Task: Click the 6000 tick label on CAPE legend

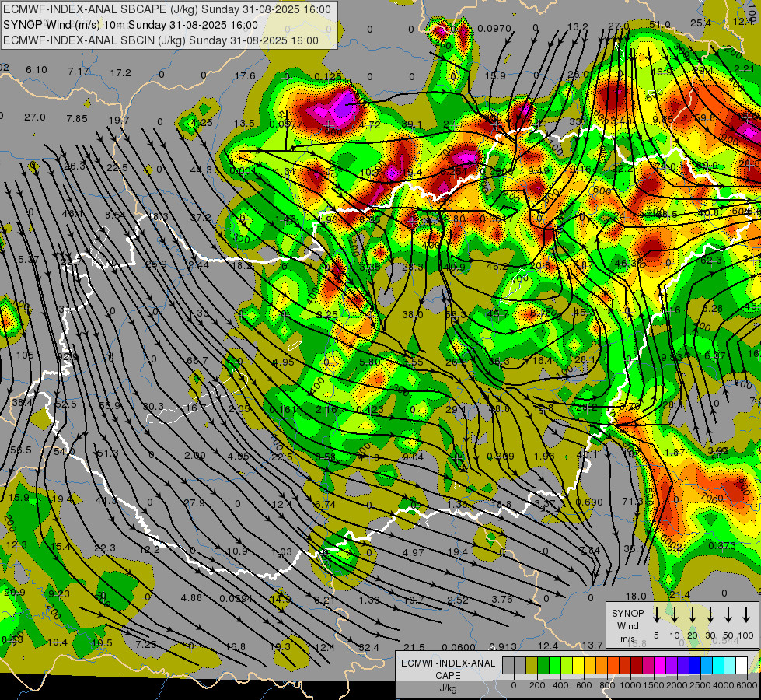Action: (x=746, y=685)
